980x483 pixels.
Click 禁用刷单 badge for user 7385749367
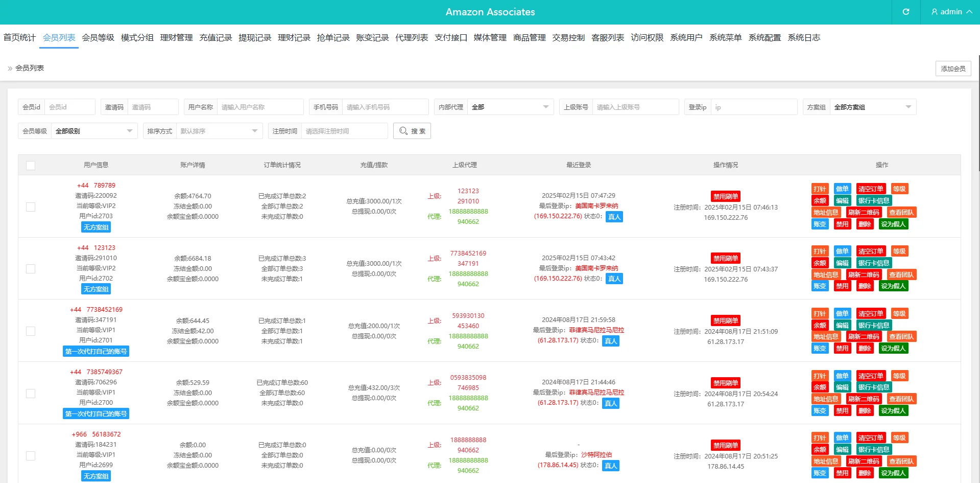coord(725,383)
